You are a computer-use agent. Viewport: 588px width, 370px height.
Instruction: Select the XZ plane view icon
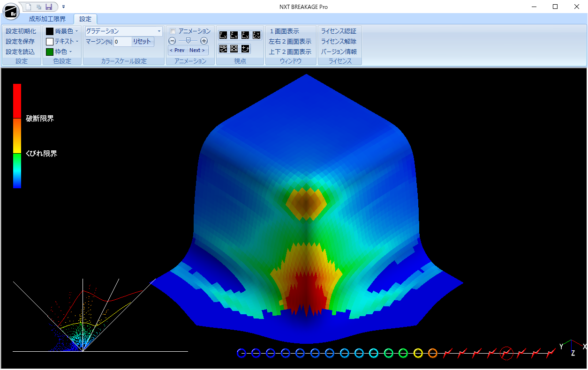click(x=245, y=35)
